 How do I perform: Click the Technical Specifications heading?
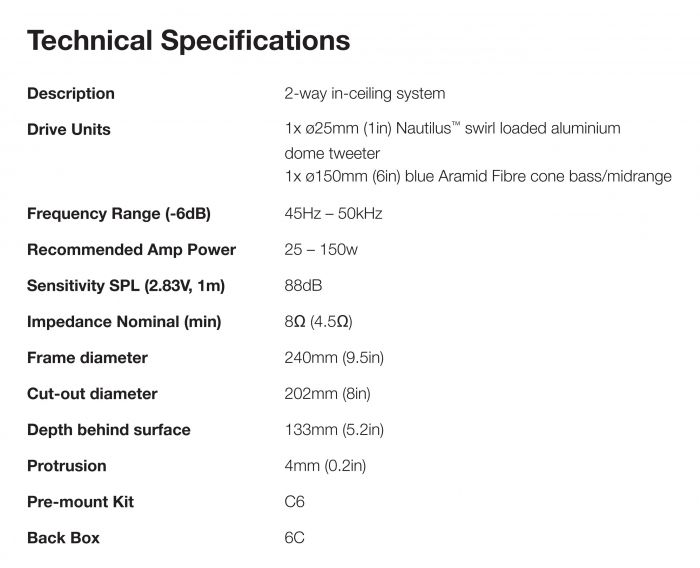coord(188,41)
